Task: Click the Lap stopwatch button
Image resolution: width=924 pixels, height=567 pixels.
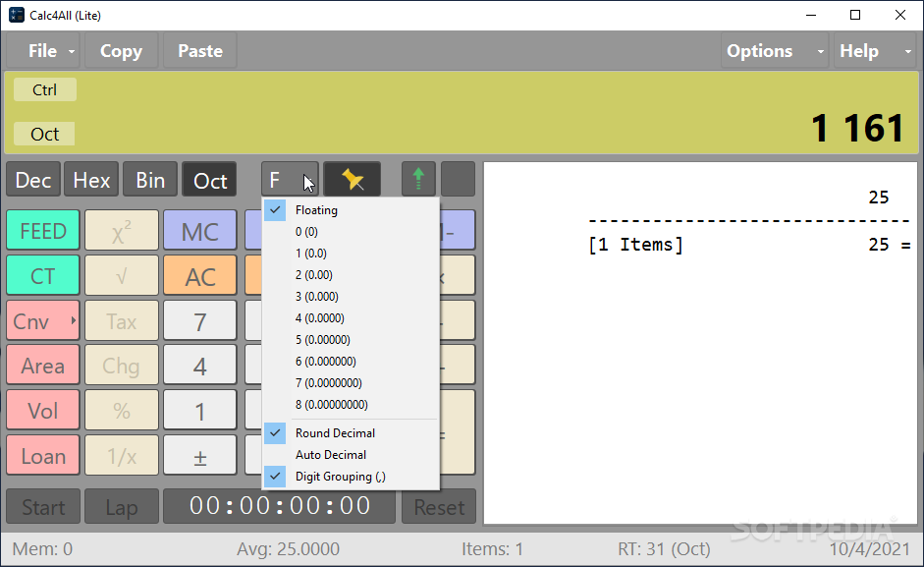Action: coord(122,506)
